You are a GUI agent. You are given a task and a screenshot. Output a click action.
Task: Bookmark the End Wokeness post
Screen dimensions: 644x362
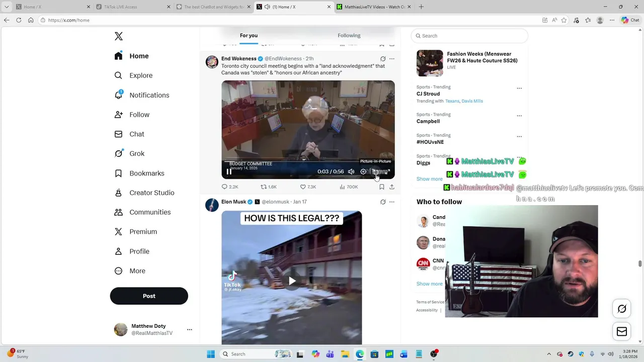pyautogui.click(x=382, y=187)
